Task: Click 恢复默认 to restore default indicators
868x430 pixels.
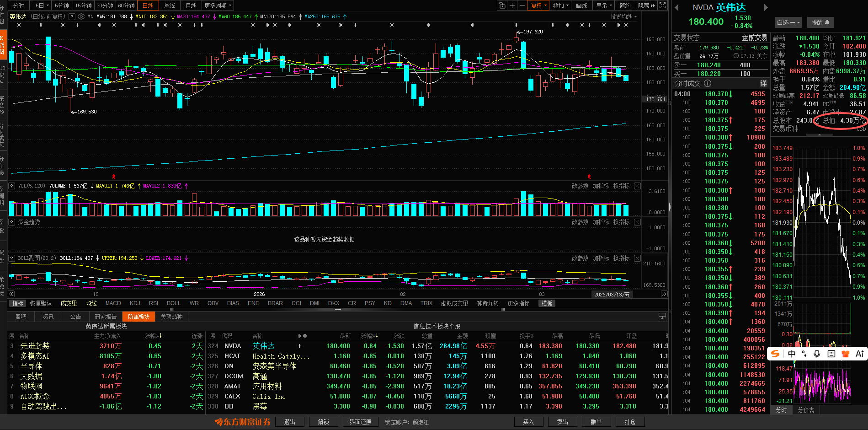Action: point(41,303)
